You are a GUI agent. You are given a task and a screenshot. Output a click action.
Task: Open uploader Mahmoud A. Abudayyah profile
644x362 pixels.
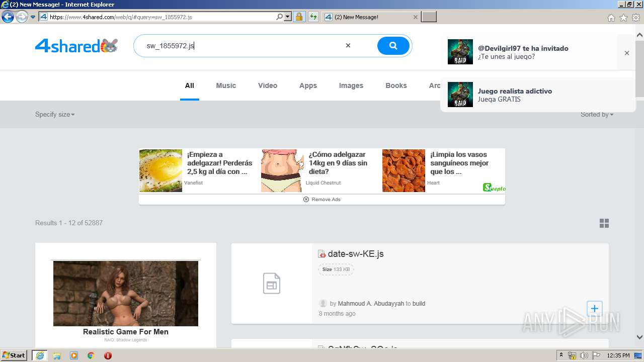click(x=371, y=304)
